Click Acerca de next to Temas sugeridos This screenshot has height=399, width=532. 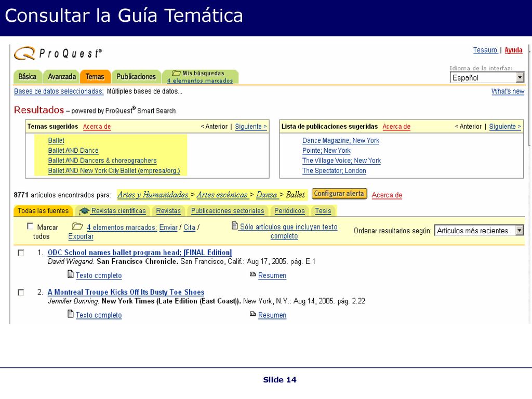click(x=97, y=127)
